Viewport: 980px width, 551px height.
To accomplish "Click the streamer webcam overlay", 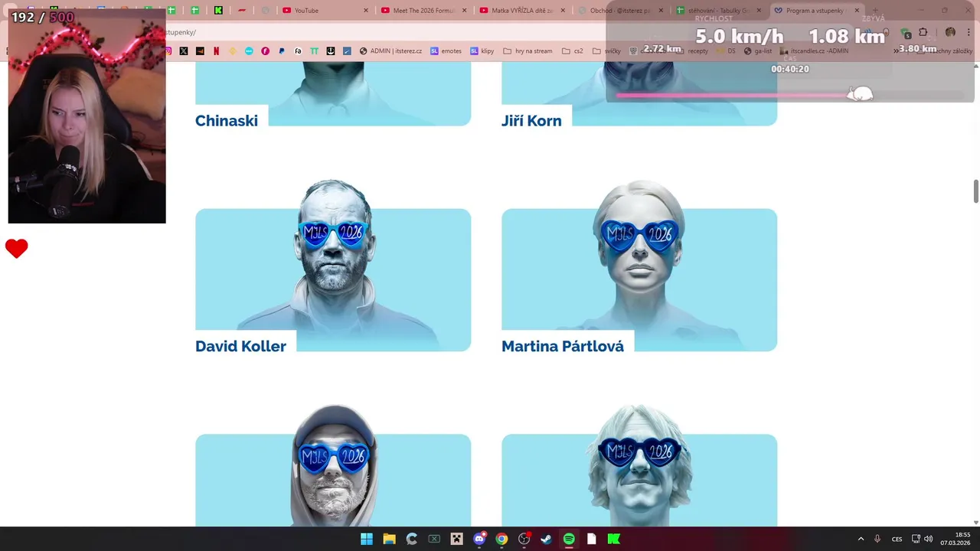I will 87,116.
